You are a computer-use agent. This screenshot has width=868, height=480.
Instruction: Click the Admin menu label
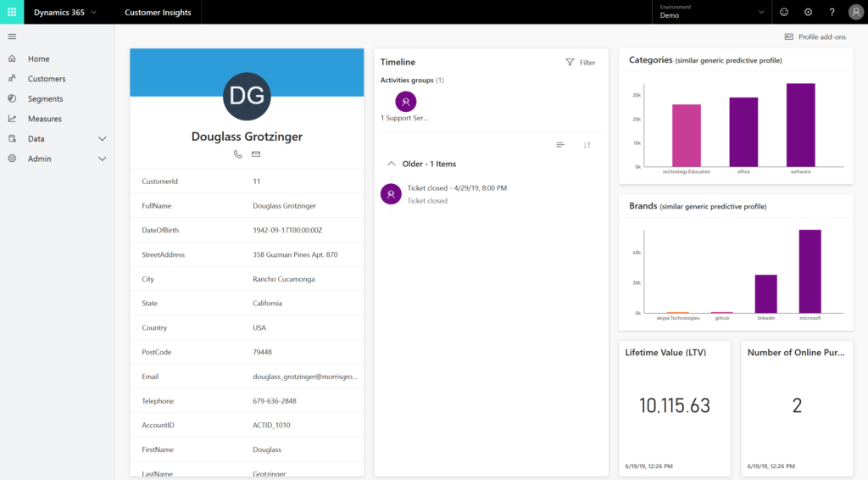point(39,159)
